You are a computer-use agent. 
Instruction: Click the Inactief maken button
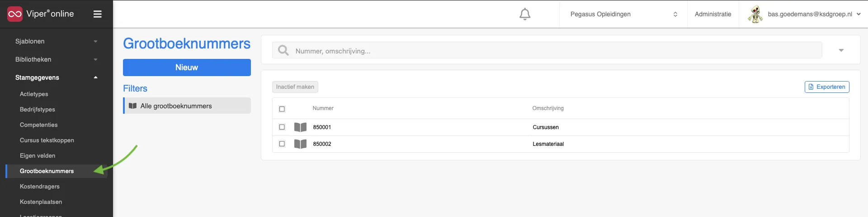click(x=295, y=87)
